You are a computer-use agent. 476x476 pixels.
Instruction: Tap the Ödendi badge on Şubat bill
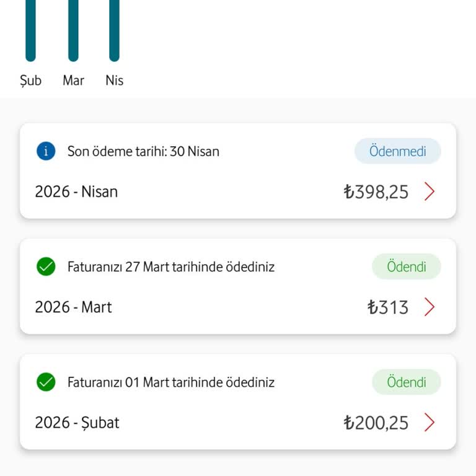tap(406, 382)
